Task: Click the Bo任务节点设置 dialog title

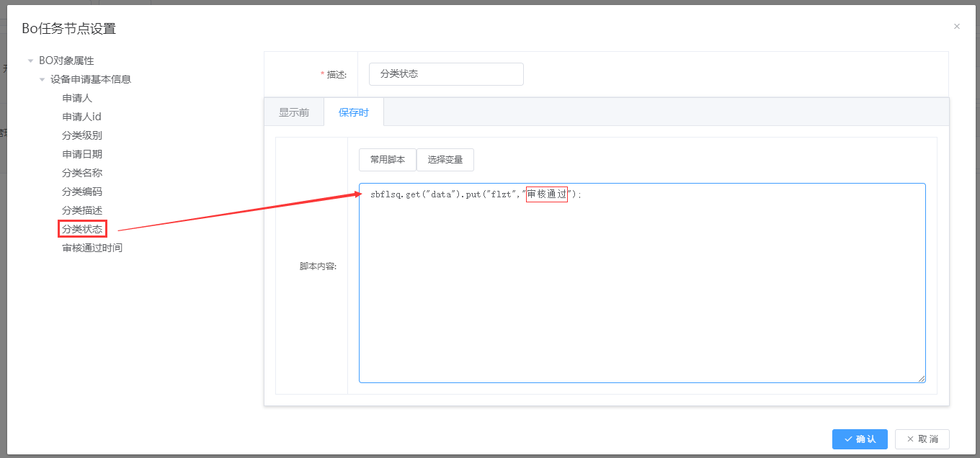Action: point(68,29)
